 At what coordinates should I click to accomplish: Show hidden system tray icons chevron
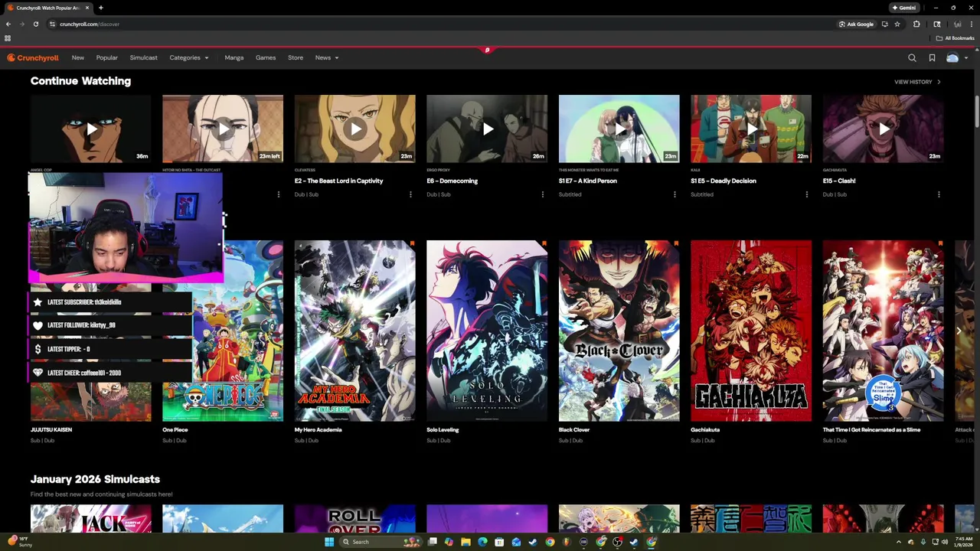[899, 542]
